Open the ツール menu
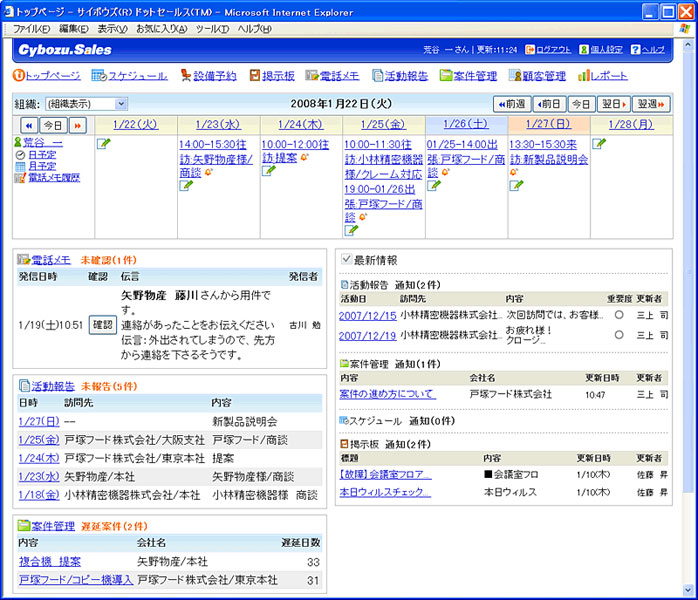 [x=212, y=29]
